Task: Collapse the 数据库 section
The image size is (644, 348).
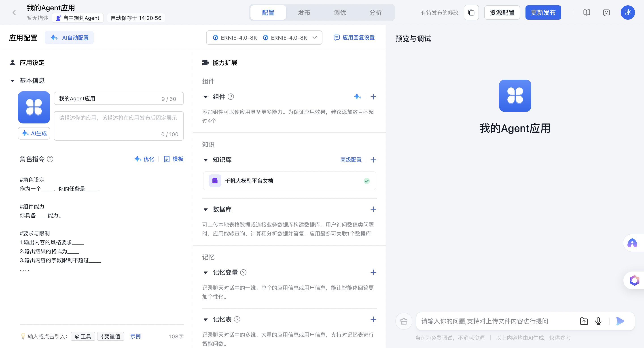Action: 205,210
